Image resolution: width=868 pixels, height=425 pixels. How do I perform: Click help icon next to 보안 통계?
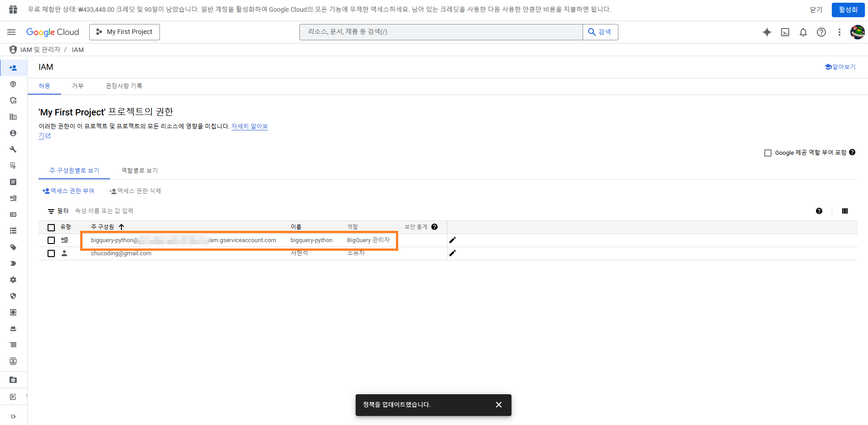(x=434, y=227)
